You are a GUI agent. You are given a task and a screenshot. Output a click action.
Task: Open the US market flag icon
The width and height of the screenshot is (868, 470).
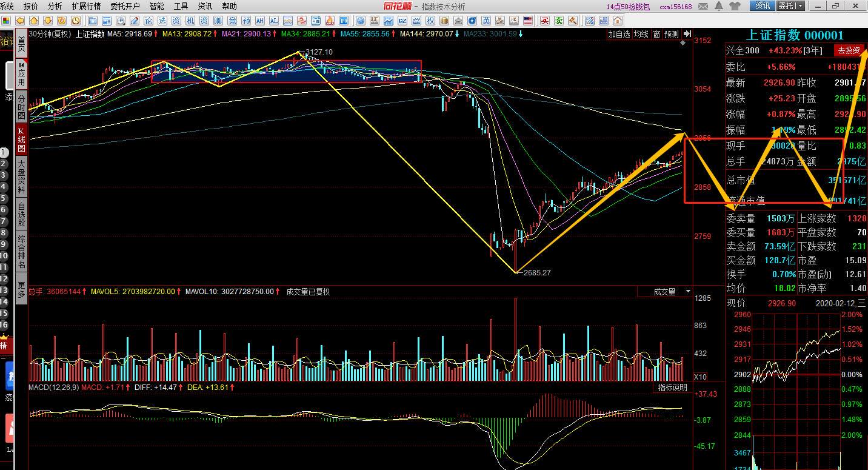pyautogui.click(x=527, y=21)
